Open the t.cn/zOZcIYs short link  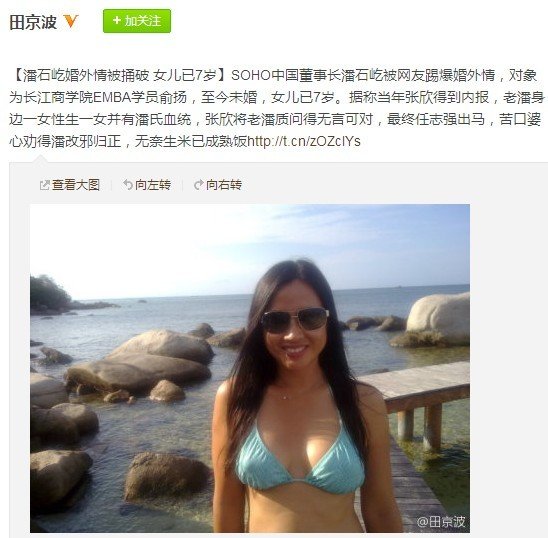click(304, 141)
